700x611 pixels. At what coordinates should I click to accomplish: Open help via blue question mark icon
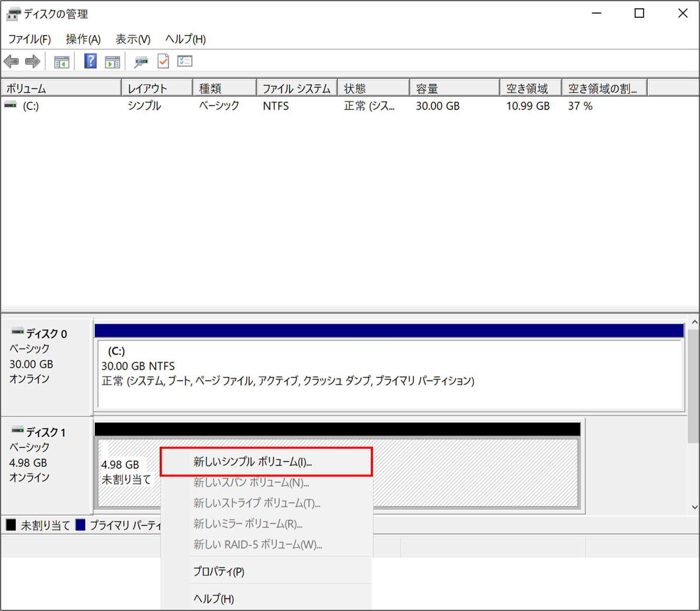pos(91,62)
